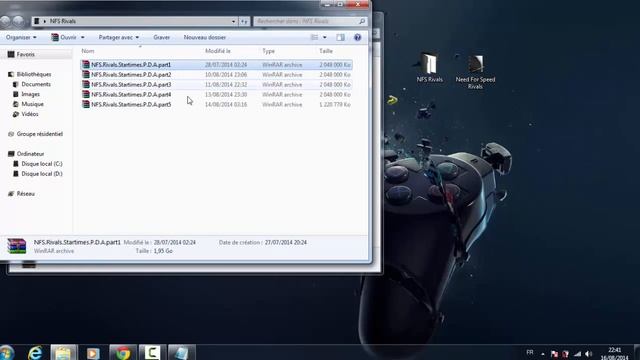The image size is (640, 360).
Task: Click the search magnifier icon
Action: [362, 21]
